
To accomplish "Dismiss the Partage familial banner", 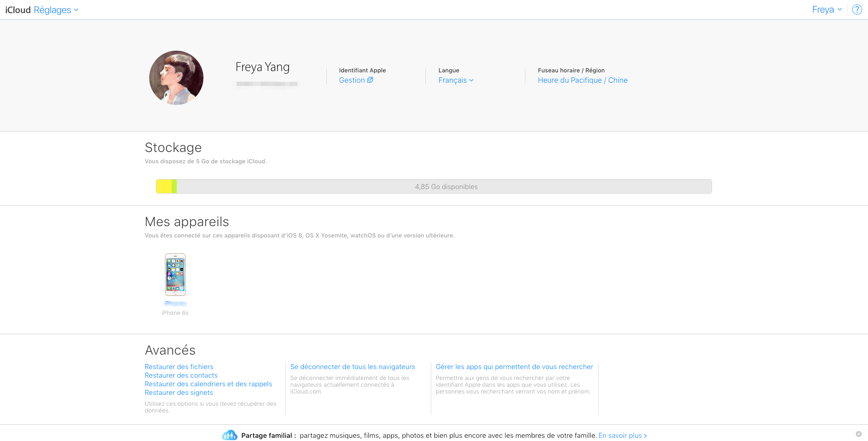I will (x=859, y=434).
